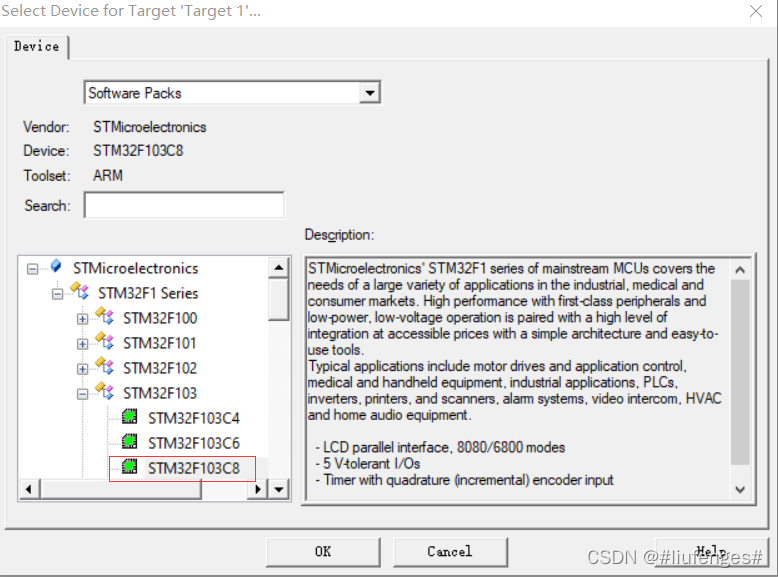Screen dimensions: 778x577
Task: Click the STM32F103 subfamily icon
Action: click(104, 390)
